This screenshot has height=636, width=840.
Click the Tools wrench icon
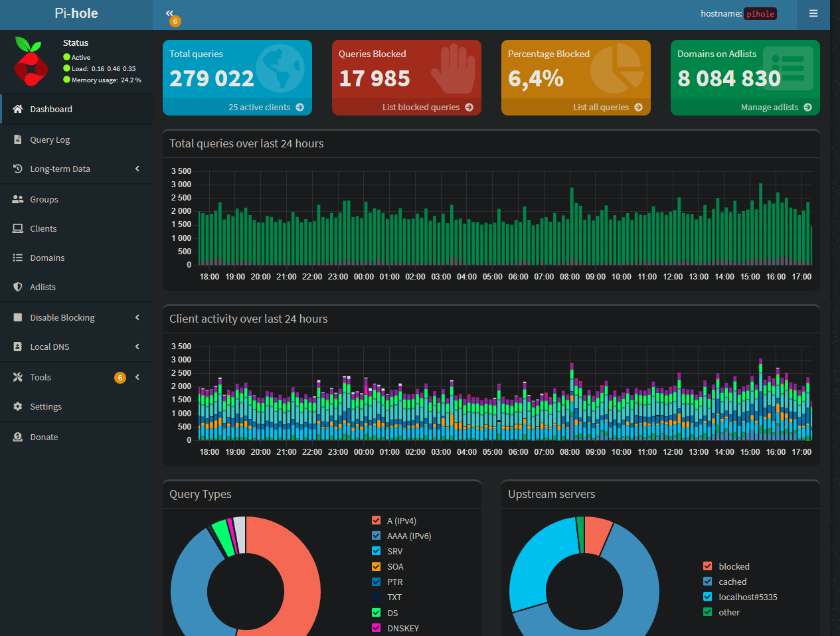18,377
